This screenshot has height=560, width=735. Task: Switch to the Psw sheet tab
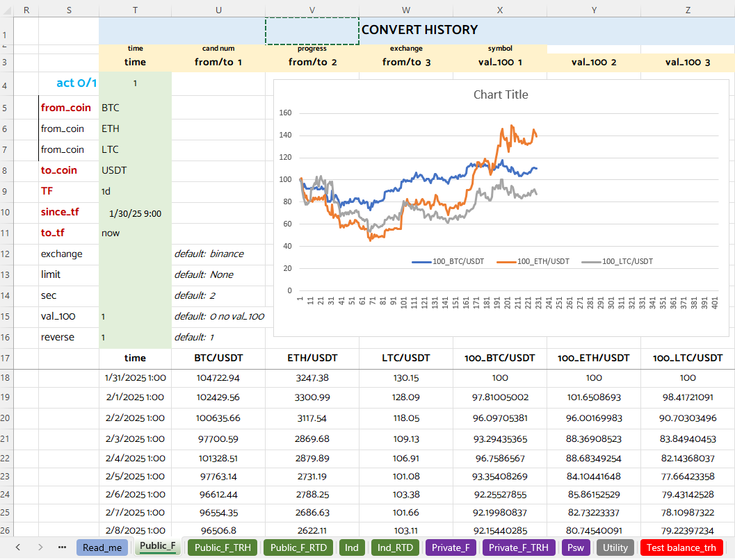click(575, 547)
